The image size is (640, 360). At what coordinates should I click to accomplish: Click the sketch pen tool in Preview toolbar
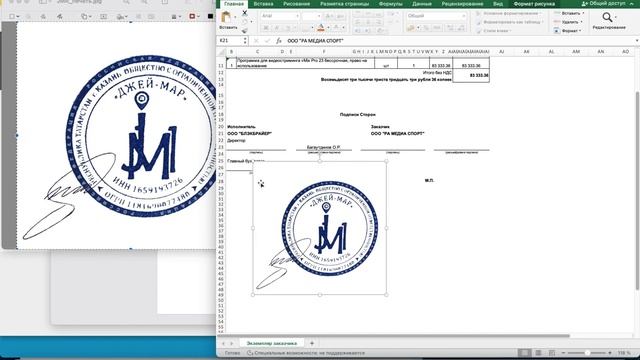(43, 16)
